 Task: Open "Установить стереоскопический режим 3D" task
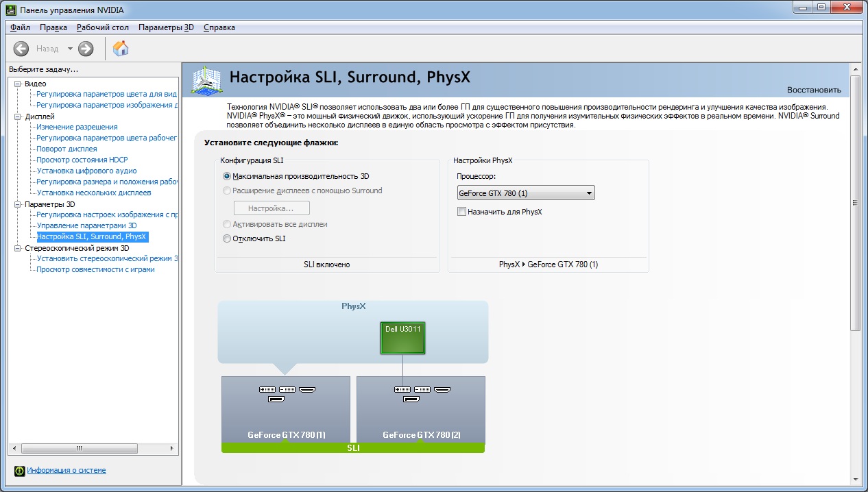(107, 258)
